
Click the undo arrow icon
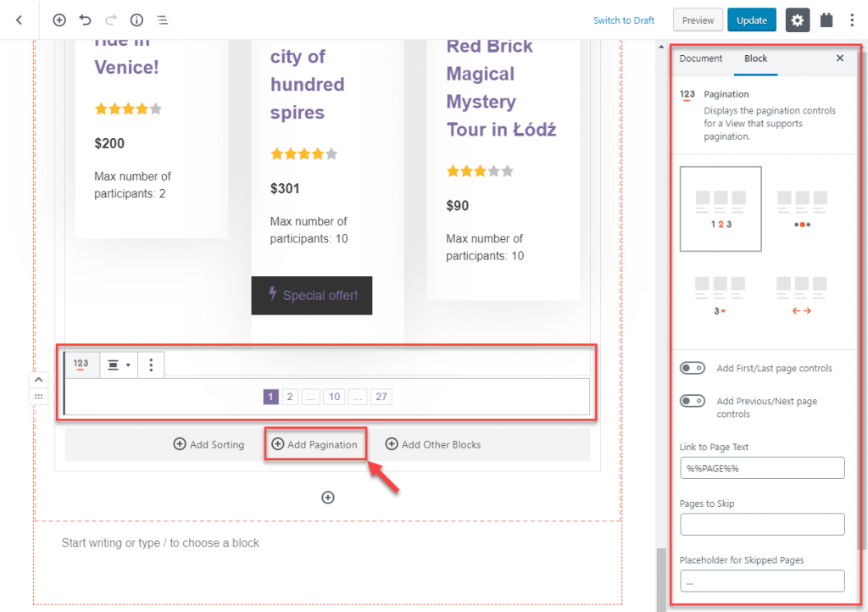[85, 20]
